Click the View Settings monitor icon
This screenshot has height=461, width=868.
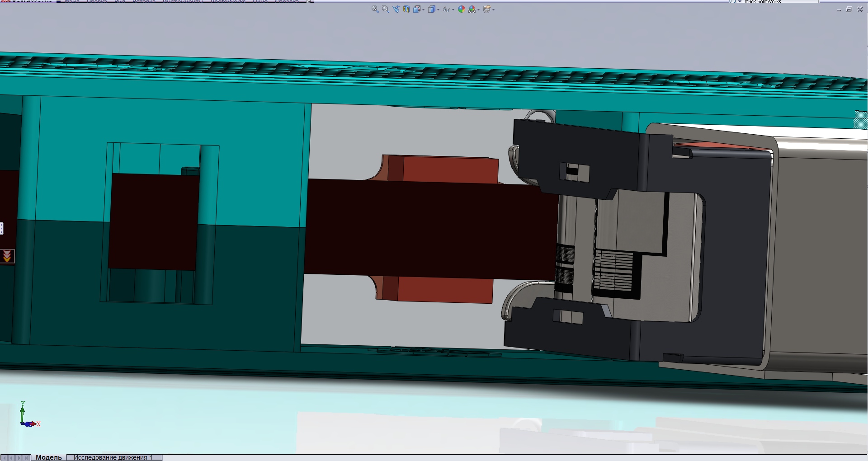[x=487, y=9]
